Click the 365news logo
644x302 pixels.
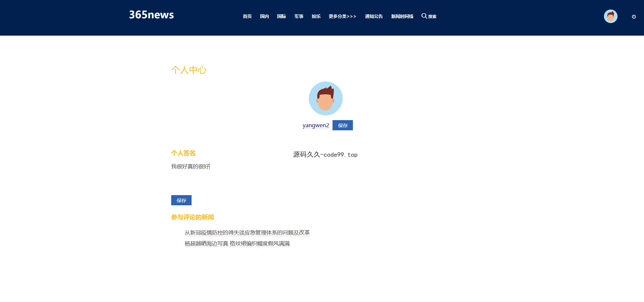coord(151,15)
